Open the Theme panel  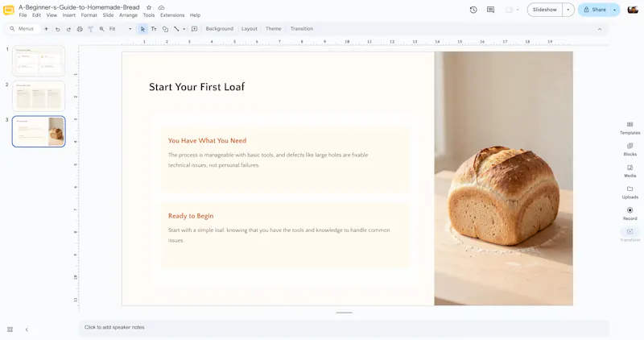[273, 29]
